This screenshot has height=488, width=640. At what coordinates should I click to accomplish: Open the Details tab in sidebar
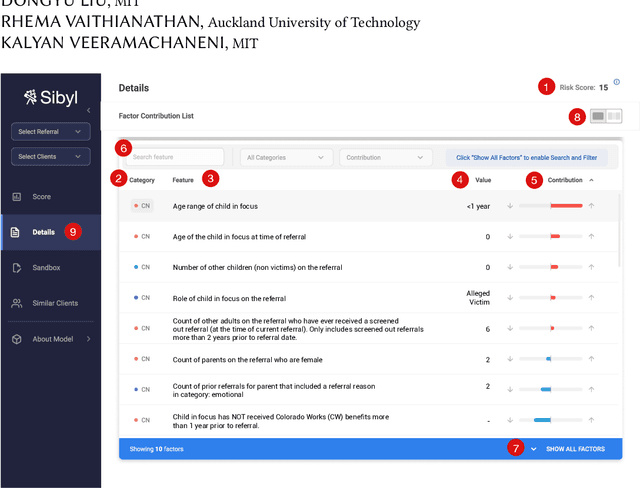point(43,232)
